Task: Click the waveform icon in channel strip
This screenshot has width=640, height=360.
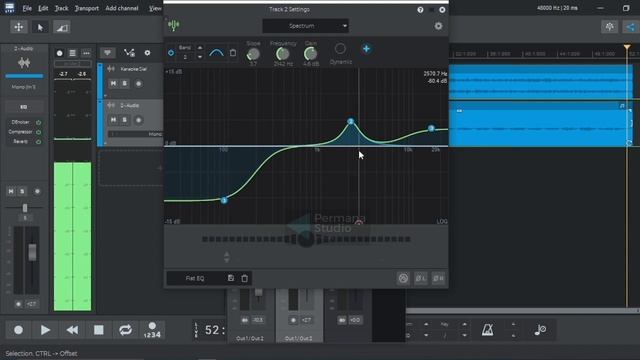Action: pyautogui.click(x=24, y=63)
